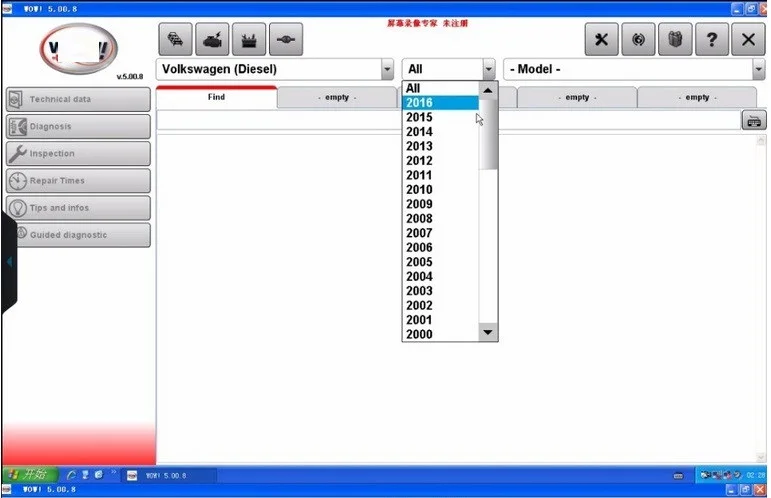Click the year list scrollbar thumb
Screen dimensions: 771x498
pyautogui.click(x=488, y=134)
